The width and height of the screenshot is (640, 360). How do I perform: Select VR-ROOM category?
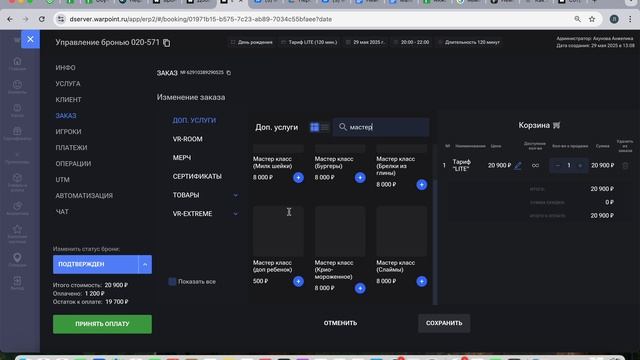tap(187, 139)
